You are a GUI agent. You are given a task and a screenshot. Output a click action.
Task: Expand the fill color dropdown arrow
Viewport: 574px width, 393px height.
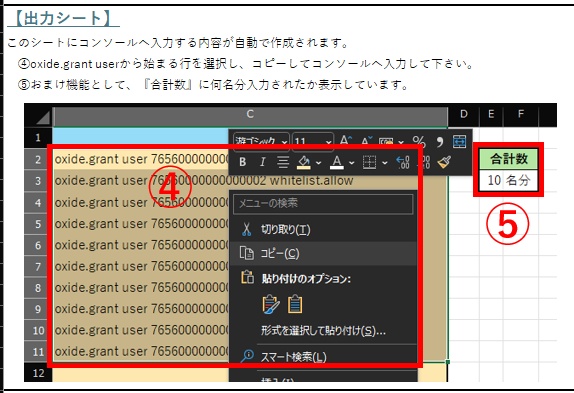(x=318, y=162)
